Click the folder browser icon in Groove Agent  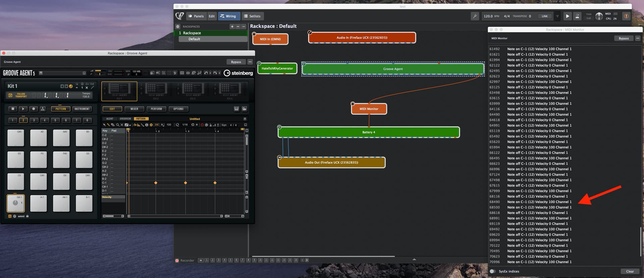pos(245,109)
